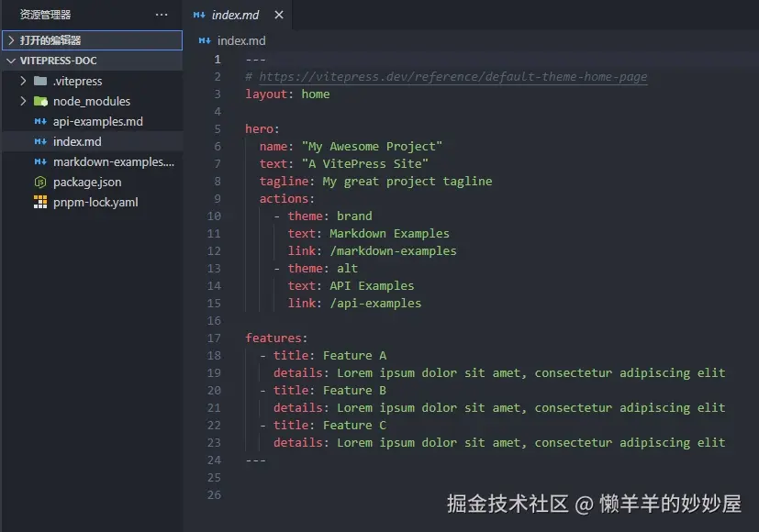
Task: Click the 'alt' theme value
Action: click(347, 269)
